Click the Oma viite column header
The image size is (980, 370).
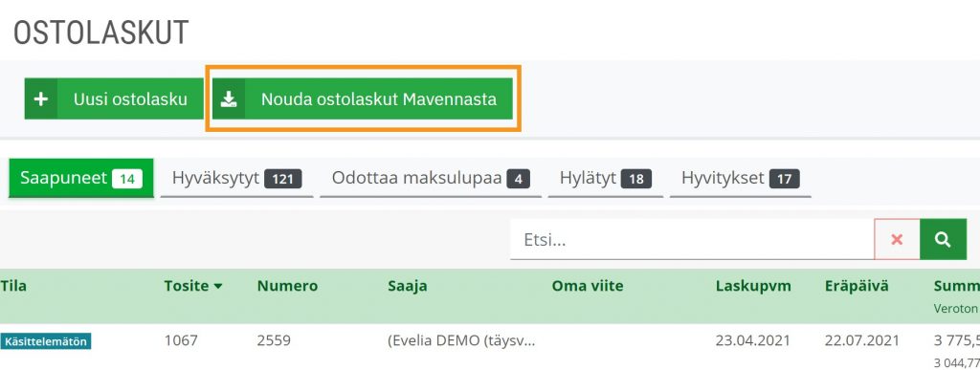pos(588,287)
